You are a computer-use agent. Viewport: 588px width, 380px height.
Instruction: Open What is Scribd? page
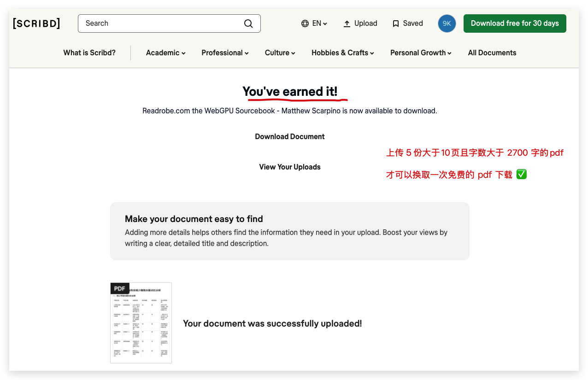pos(89,53)
